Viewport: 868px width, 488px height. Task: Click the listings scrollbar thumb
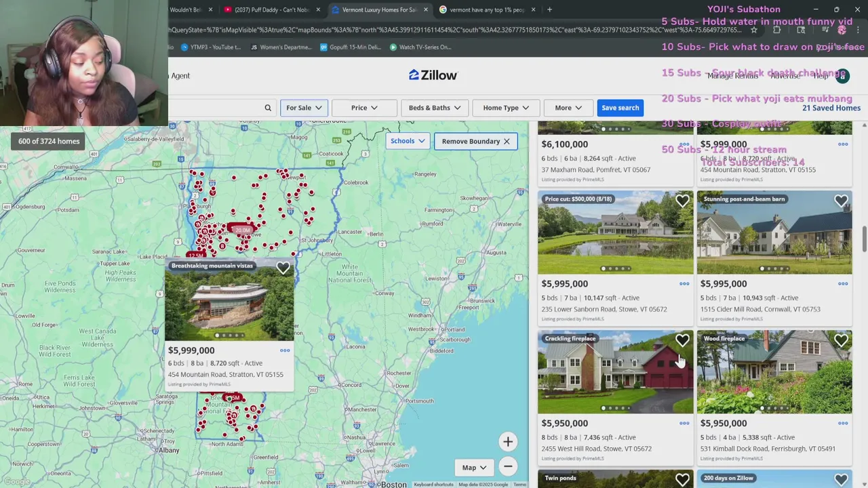(864, 239)
